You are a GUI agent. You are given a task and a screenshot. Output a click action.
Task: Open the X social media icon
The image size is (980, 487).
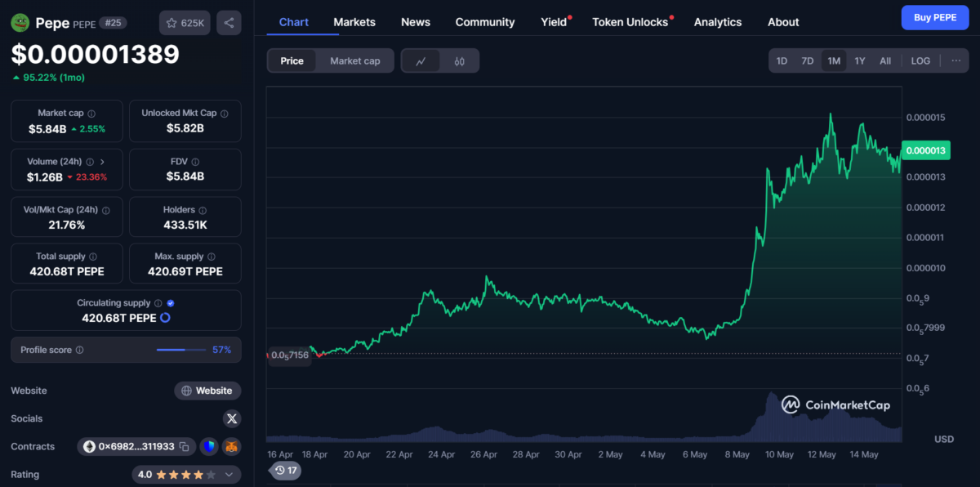tap(232, 418)
